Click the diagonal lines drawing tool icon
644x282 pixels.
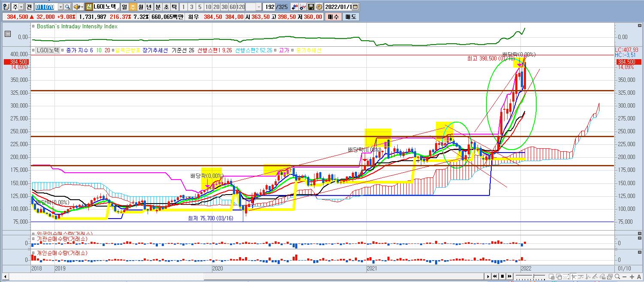pyautogui.click(x=595, y=276)
